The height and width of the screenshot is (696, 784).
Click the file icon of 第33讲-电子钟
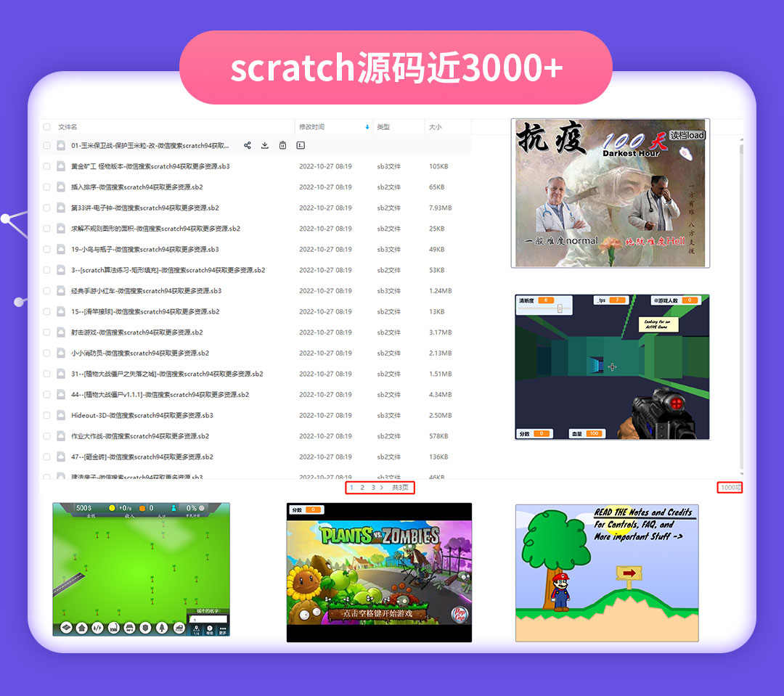click(61, 208)
